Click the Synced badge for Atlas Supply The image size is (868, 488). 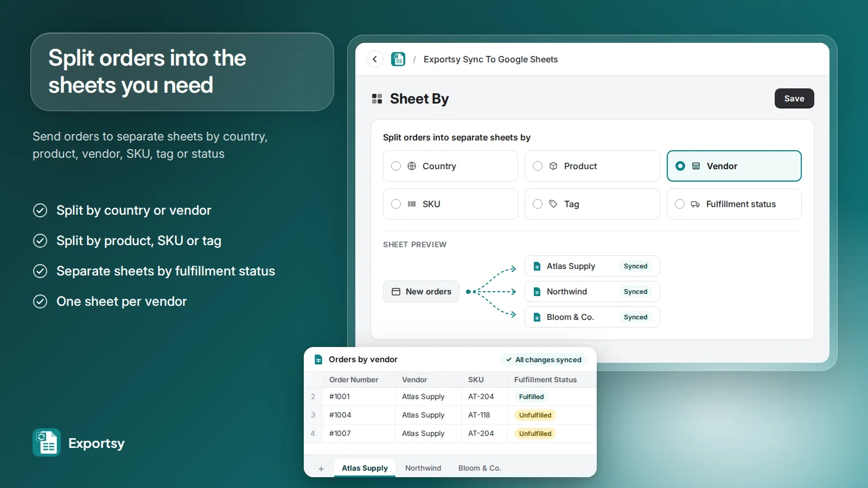tap(636, 266)
